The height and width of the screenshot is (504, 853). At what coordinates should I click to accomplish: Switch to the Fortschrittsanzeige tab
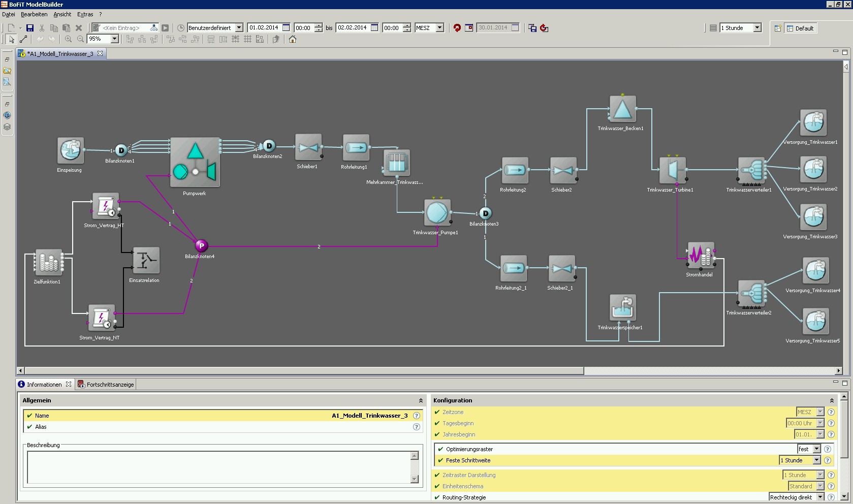coord(106,385)
